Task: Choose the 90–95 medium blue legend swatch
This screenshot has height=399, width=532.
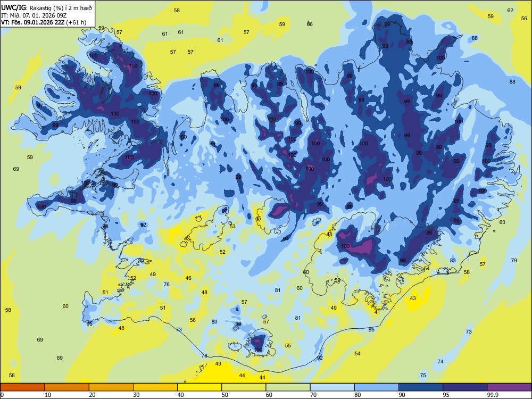Action: click(421, 387)
